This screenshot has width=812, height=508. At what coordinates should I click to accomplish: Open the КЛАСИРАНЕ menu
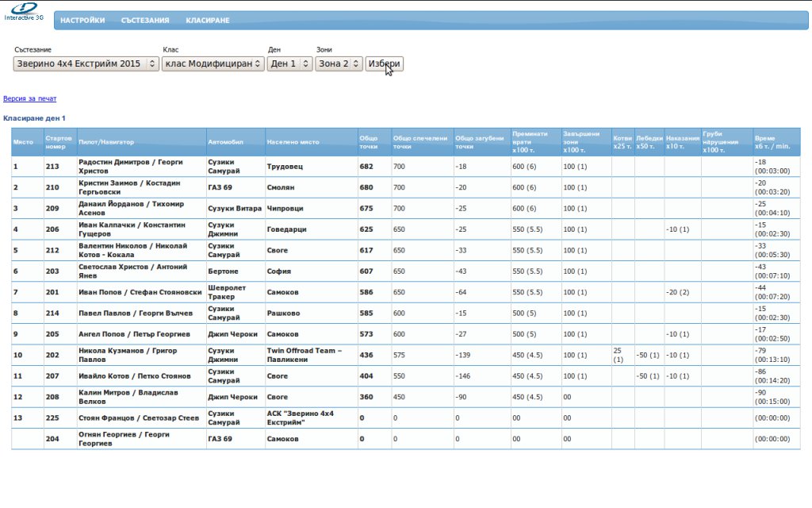pos(208,21)
